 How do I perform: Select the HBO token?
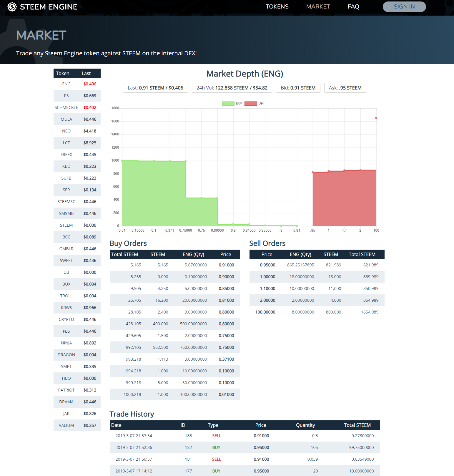[77, 378]
